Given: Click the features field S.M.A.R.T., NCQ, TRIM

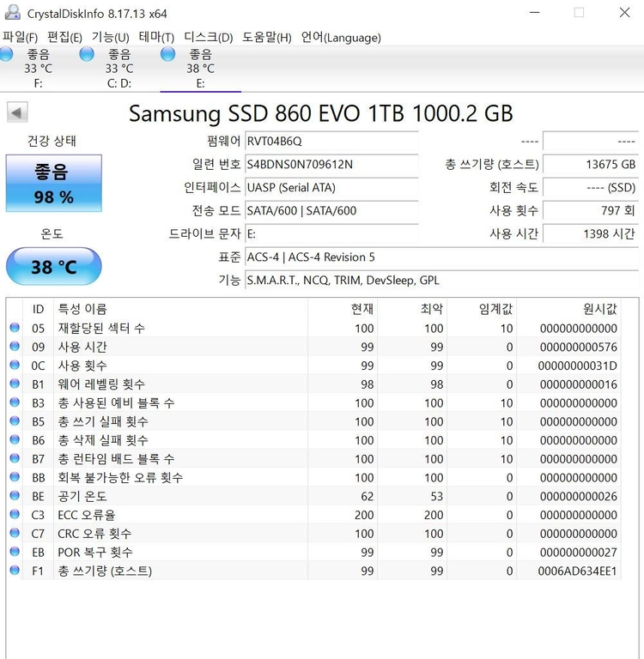Looking at the screenshot, I should pyautogui.click(x=441, y=280).
